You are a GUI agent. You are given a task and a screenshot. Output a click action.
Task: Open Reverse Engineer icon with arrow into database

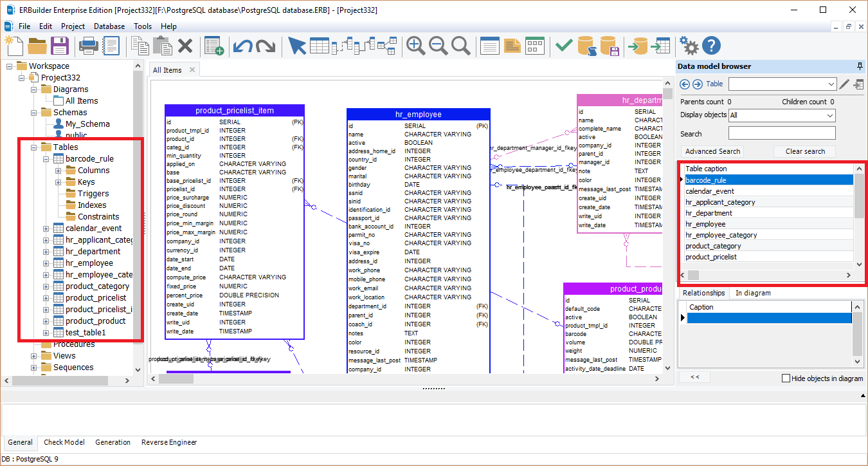coord(638,46)
